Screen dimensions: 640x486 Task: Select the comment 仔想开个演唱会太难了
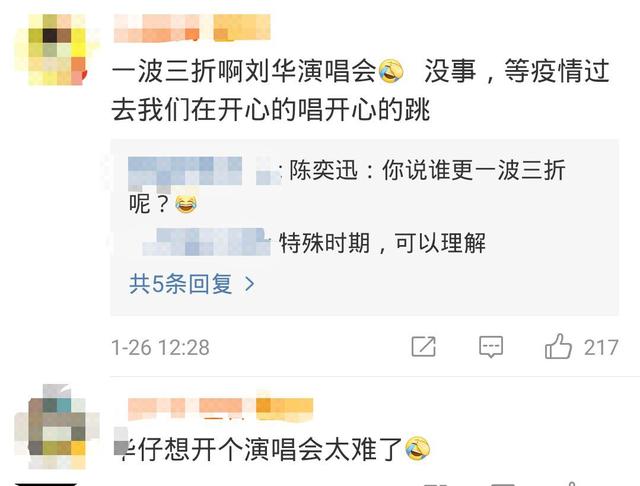tap(271, 449)
